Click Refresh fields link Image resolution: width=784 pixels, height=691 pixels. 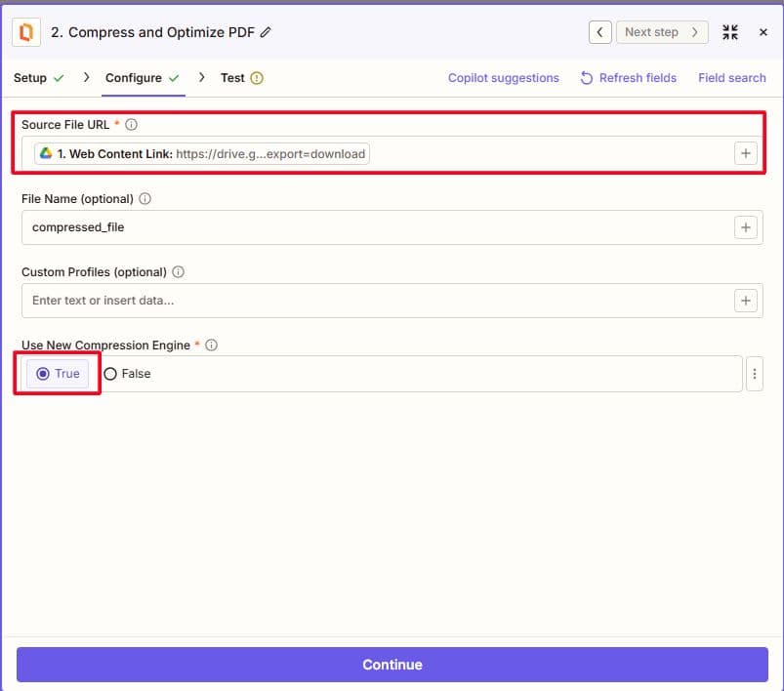628,78
